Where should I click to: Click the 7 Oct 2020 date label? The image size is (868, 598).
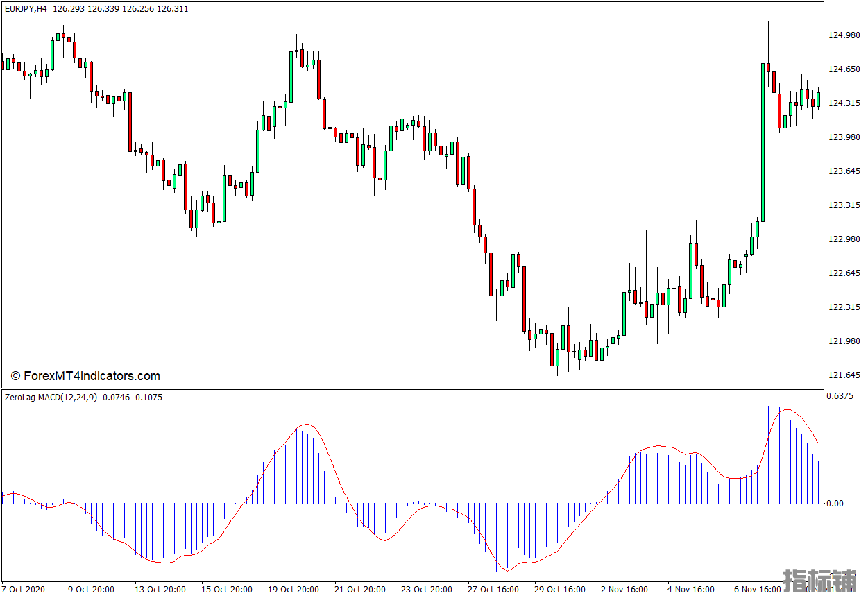(x=24, y=589)
